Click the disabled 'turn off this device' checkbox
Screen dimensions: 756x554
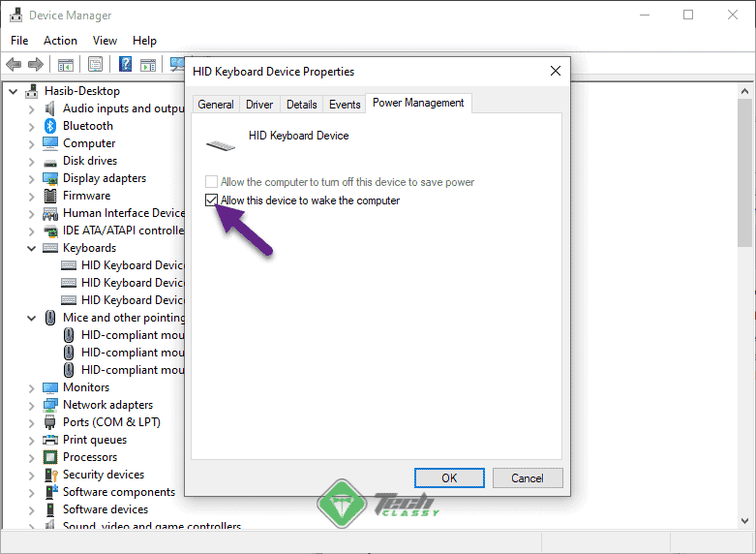(x=211, y=181)
